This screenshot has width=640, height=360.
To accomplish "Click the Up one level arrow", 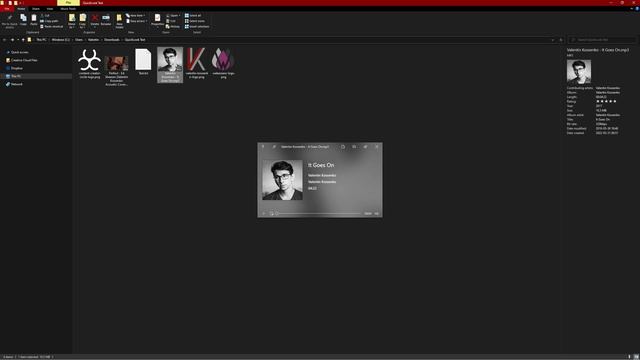I will pyautogui.click(x=23, y=40).
